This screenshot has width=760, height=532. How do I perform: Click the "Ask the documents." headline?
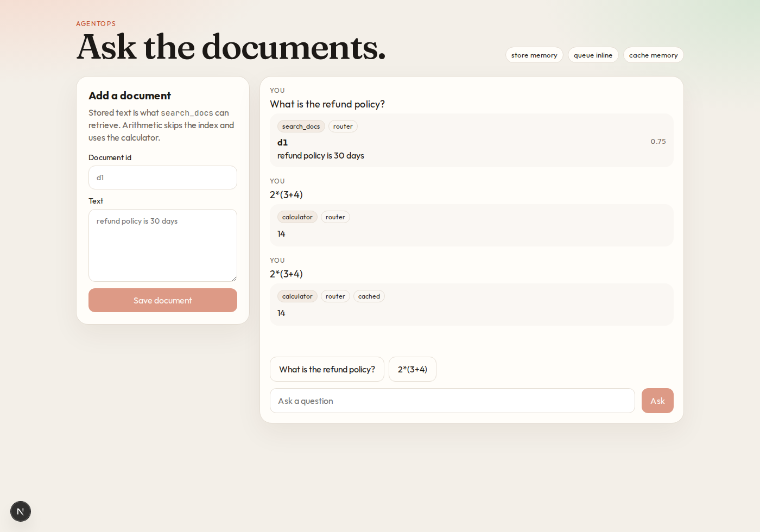click(231, 47)
